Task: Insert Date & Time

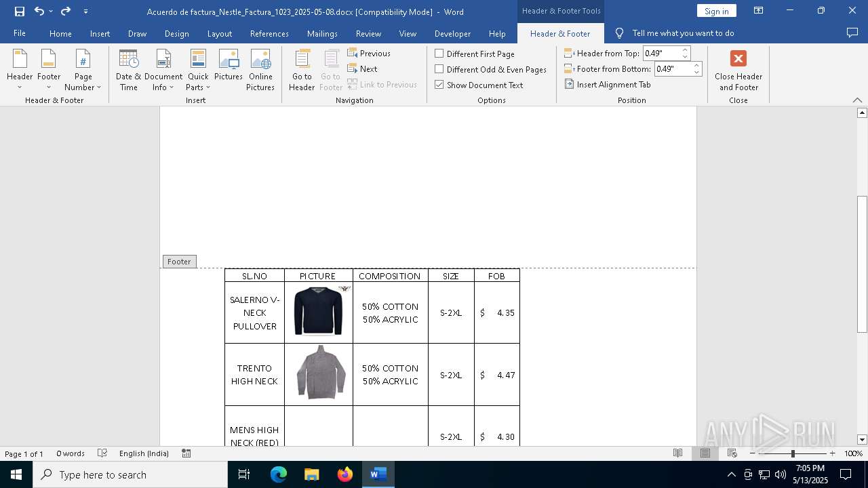Action: click(128, 70)
